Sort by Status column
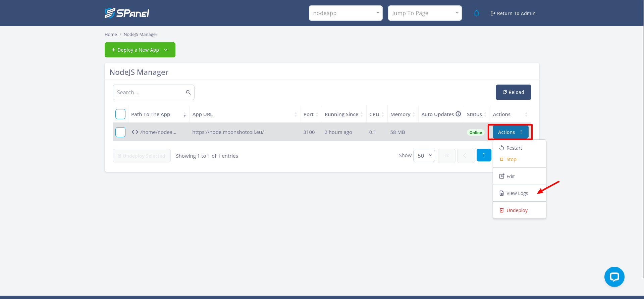Screen dimensions: 644x299 tap(477, 114)
